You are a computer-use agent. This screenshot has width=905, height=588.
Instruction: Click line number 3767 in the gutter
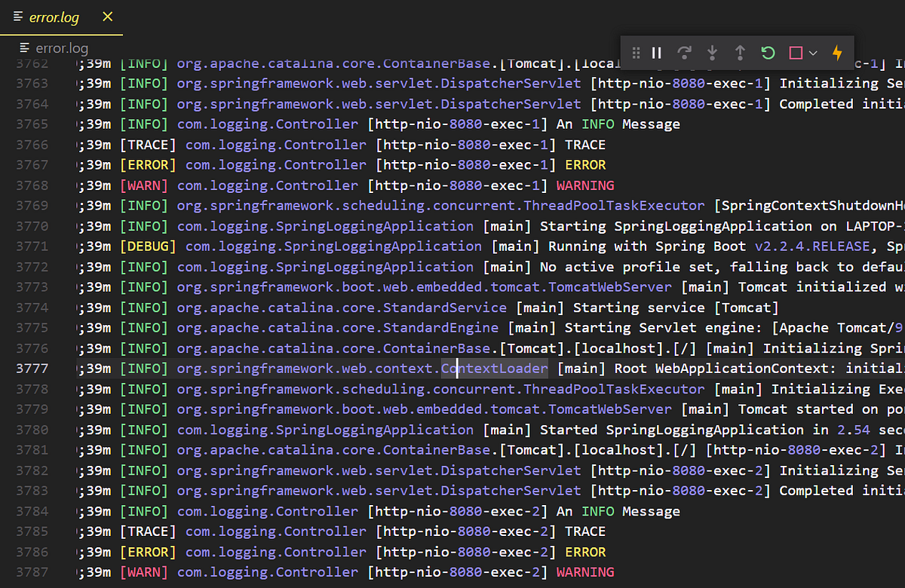32,165
